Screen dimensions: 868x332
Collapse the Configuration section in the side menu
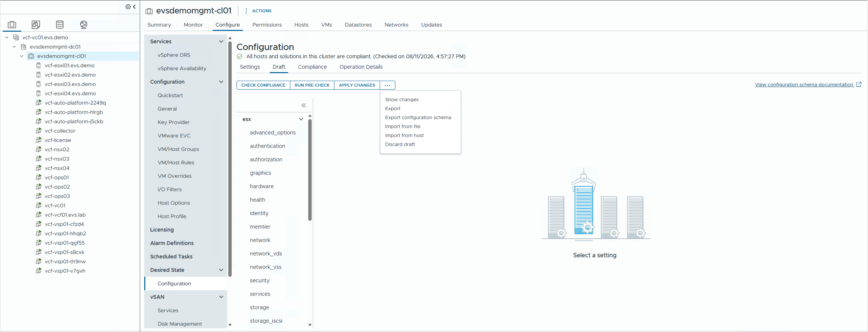coord(221,82)
